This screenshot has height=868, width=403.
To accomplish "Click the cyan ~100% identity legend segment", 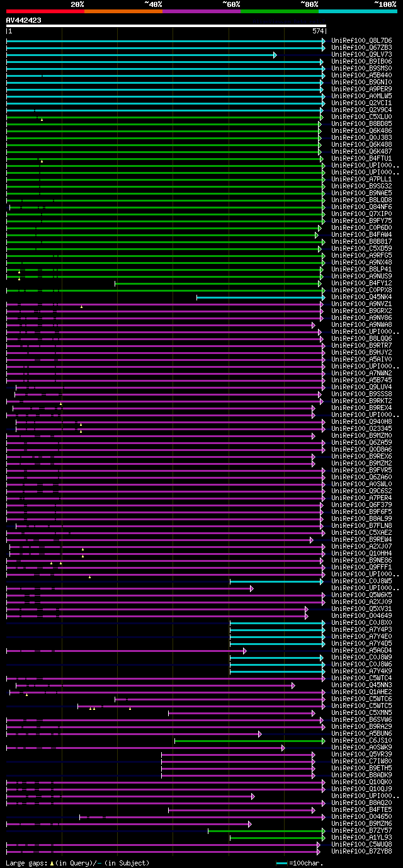I will point(358,11).
